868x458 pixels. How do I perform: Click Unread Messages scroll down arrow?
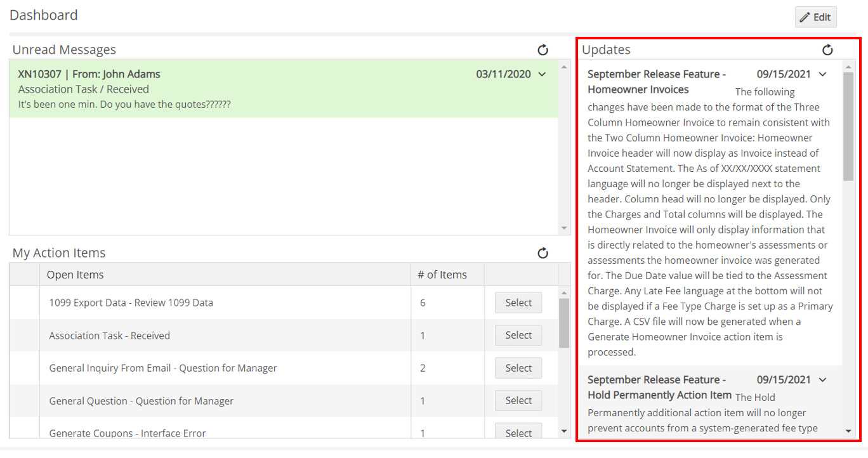(564, 228)
